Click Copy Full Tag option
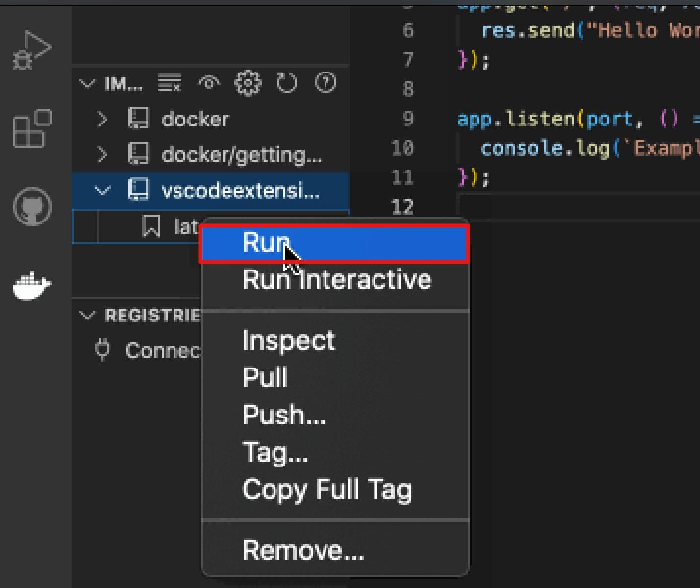700x588 pixels. (x=327, y=490)
